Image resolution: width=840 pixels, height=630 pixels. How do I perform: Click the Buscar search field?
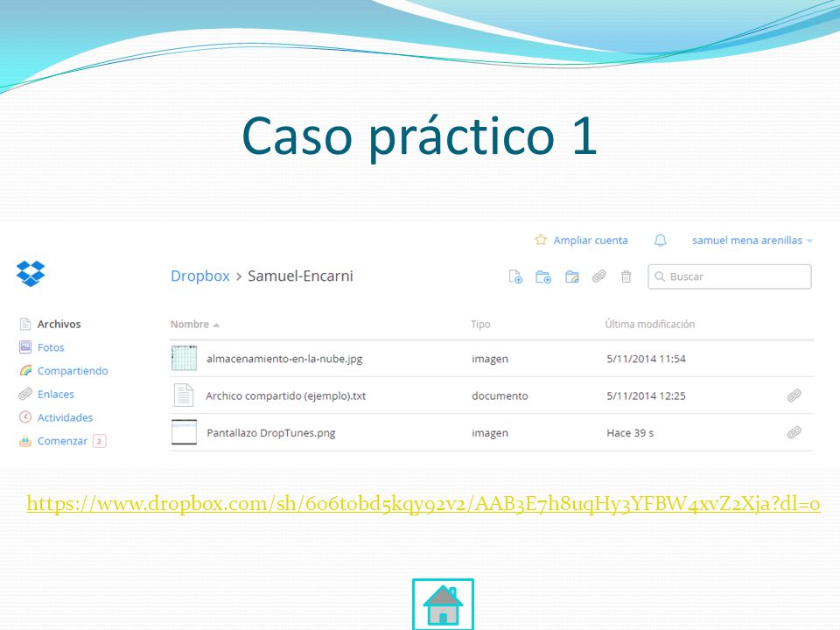[729, 276]
